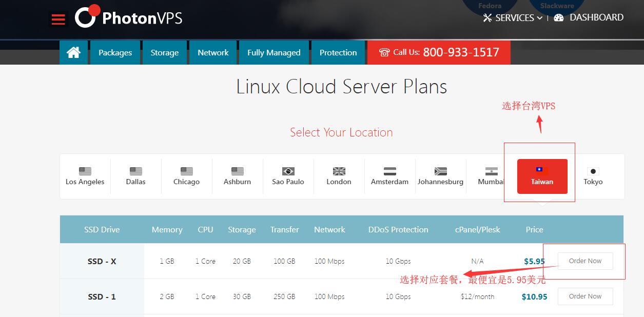Go to the home icon tab
The image size is (644, 317).
tap(73, 52)
